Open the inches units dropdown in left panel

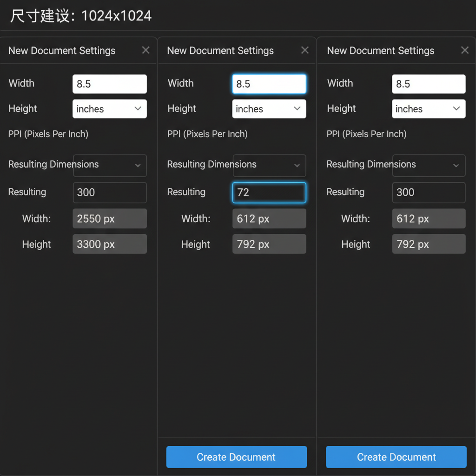pos(110,109)
